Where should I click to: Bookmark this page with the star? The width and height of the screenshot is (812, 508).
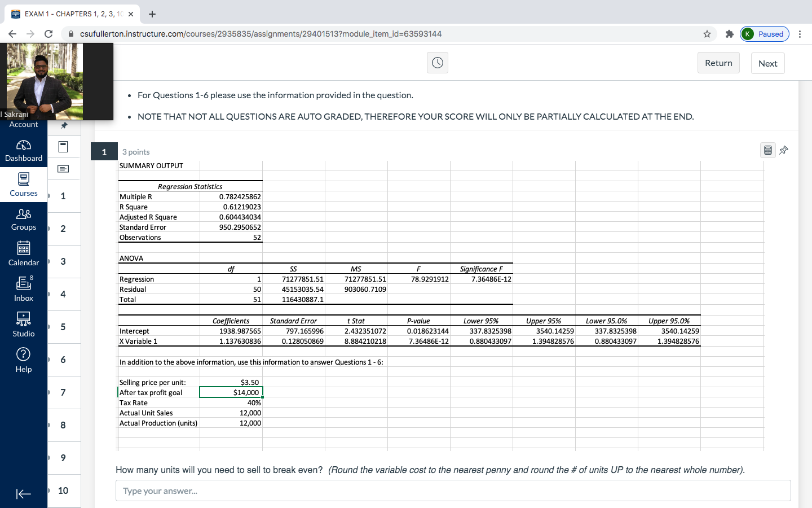point(707,34)
